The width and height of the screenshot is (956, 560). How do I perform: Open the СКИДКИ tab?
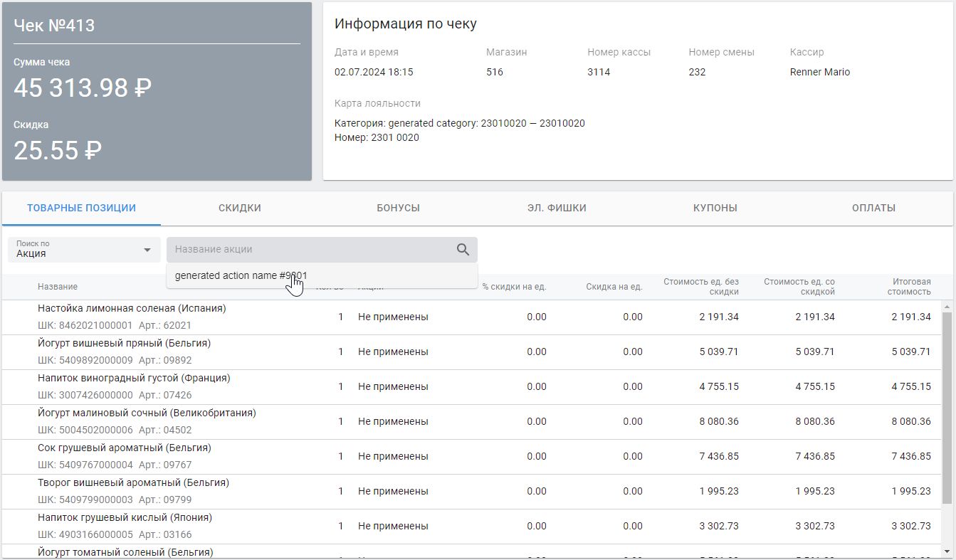click(240, 208)
